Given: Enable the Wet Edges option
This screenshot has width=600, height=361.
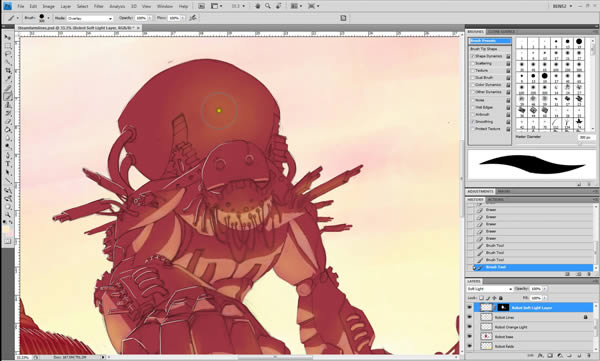Looking at the screenshot, I should [473, 107].
